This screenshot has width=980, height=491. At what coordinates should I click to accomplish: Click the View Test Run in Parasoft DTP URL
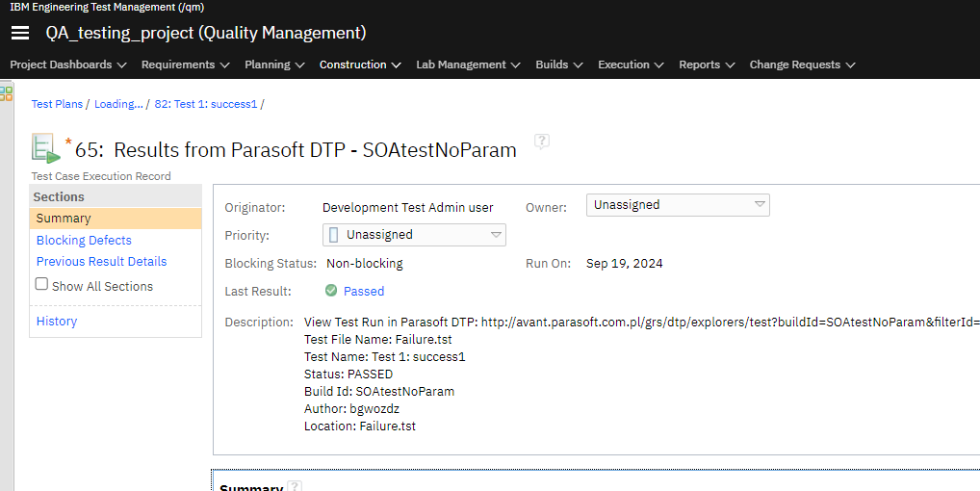click(x=730, y=322)
